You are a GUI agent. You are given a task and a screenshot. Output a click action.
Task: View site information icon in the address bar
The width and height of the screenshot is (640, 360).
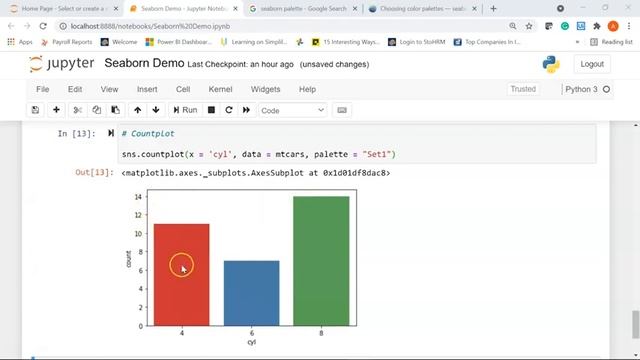(x=63, y=26)
